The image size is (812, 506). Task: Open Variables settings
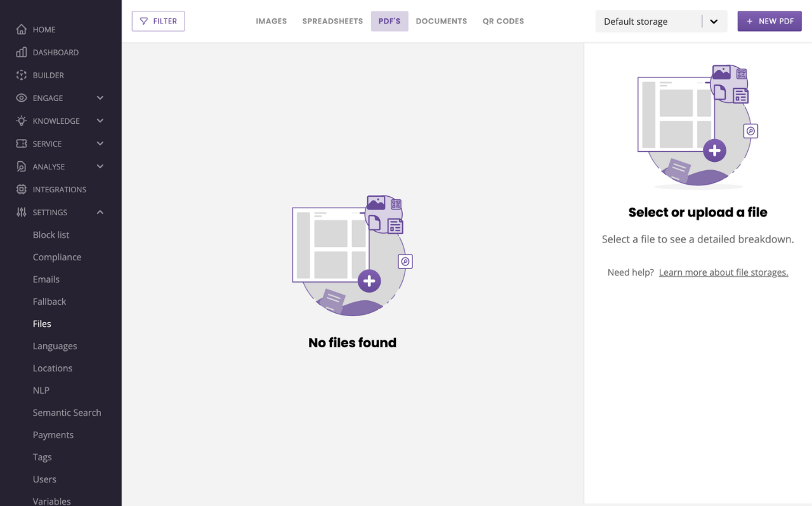point(52,501)
